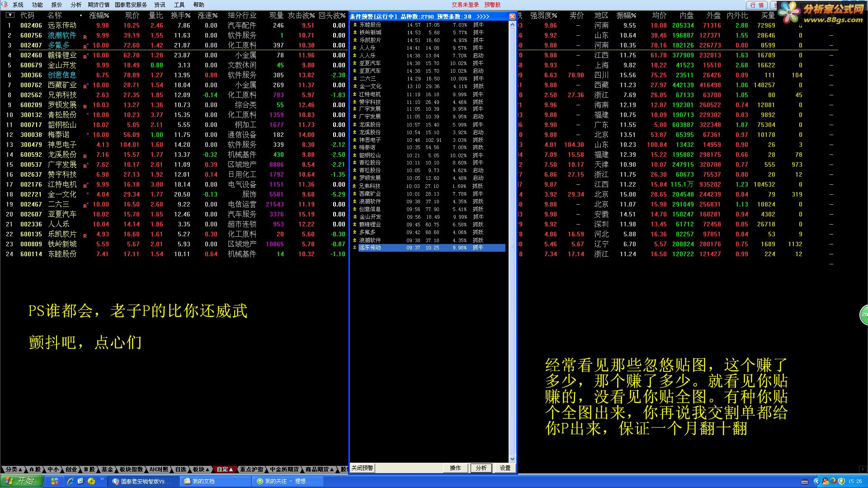Click the alert icon beside 东睦股份 14:57
Viewport: 868px width, 488px height.
355,25
